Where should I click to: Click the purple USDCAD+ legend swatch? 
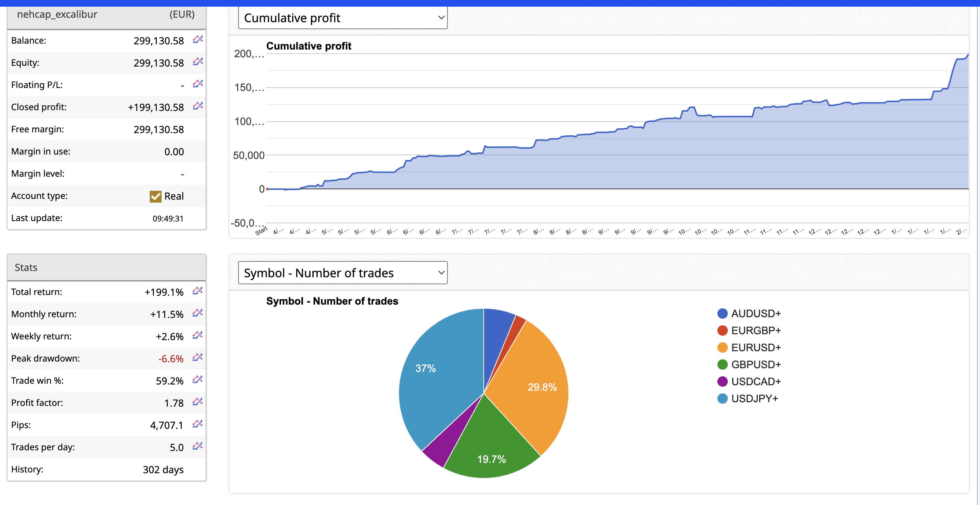tap(722, 382)
